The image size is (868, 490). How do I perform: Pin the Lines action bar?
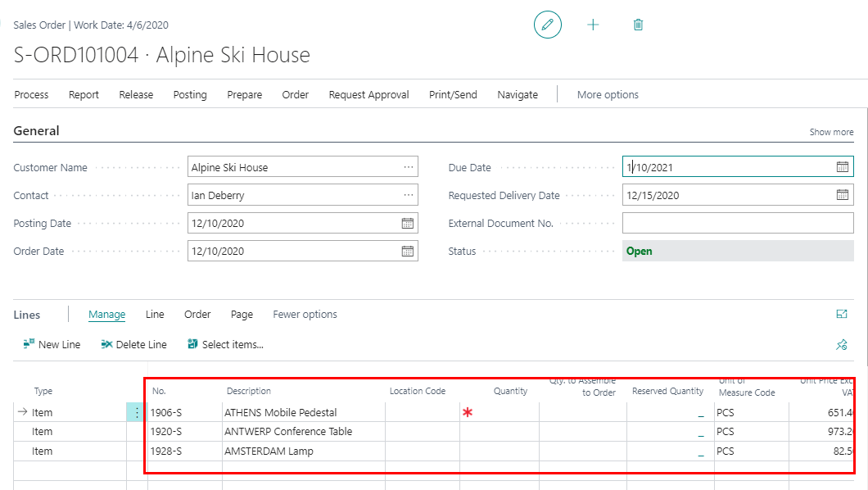click(842, 344)
